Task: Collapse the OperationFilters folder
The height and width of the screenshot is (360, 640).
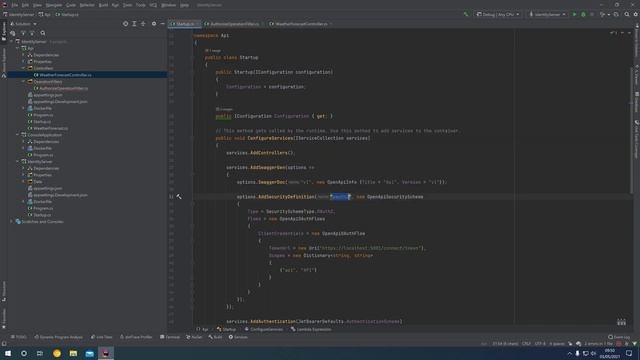Action: pos(24,82)
